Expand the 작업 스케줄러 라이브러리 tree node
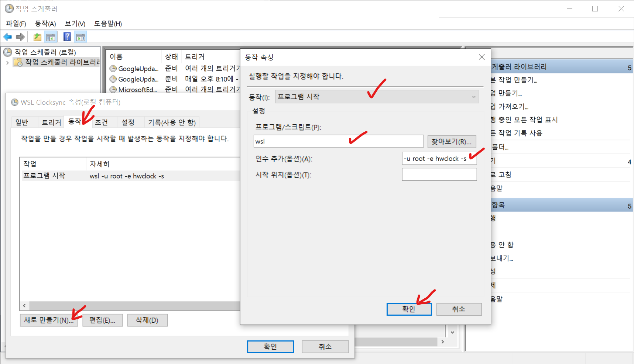The image size is (634, 364). coord(7,63)
